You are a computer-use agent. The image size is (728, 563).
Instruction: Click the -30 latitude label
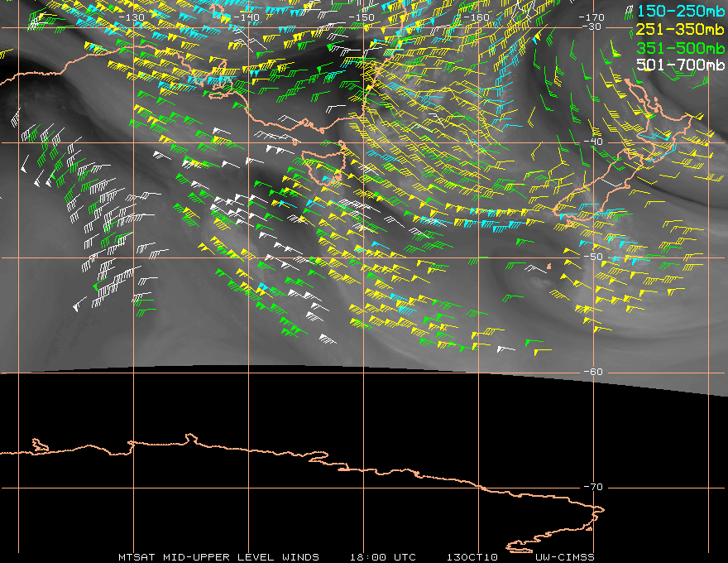click(x=591, y=26)
